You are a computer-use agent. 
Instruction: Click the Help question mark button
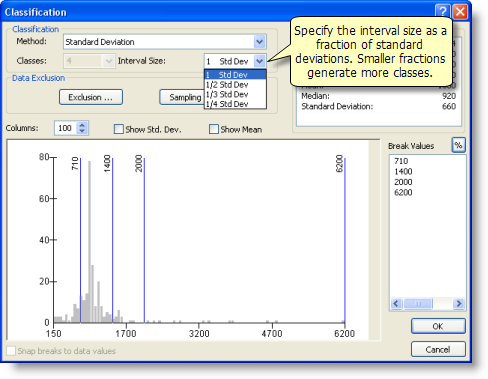pos(442,12)
